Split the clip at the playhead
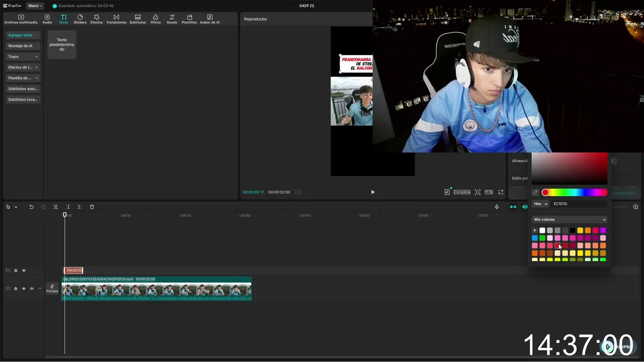 click(55, 207)
